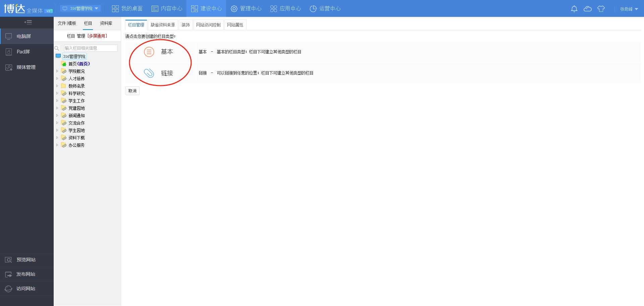Open the 张奇峰 user menu
The width and height of the screenshot is (644, 306).
coord(629,9)
